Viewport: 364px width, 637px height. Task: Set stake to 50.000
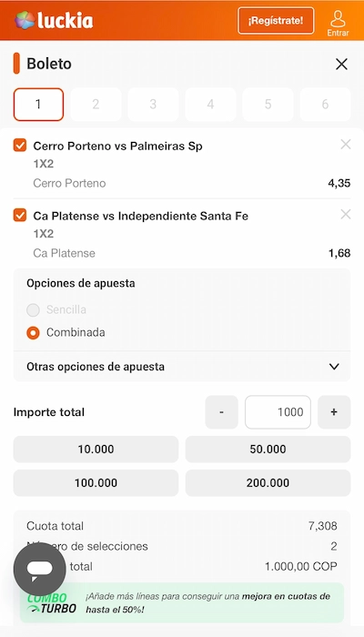[268, 450]
